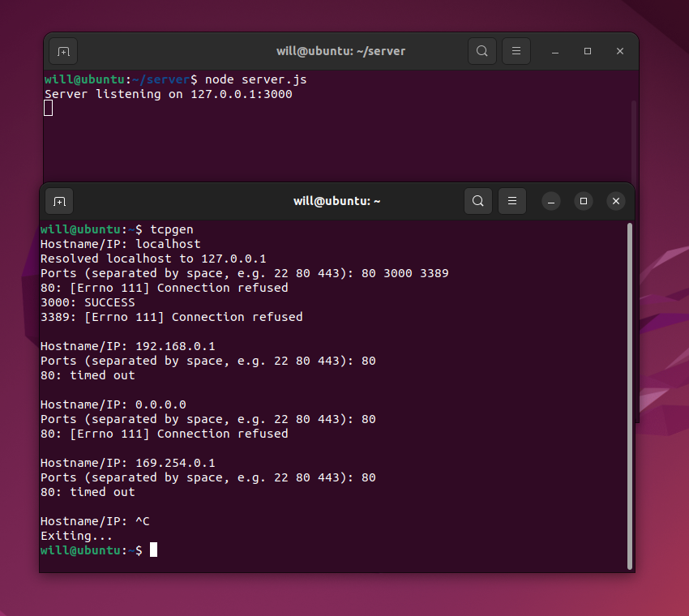Click 'Hostname/IP: ^C' line
Screen dimensions: 689x616
(95, 521)
